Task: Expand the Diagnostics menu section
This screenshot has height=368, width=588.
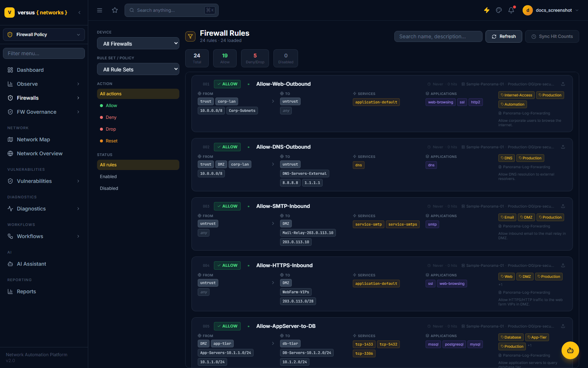Action: tap(44, 209)
